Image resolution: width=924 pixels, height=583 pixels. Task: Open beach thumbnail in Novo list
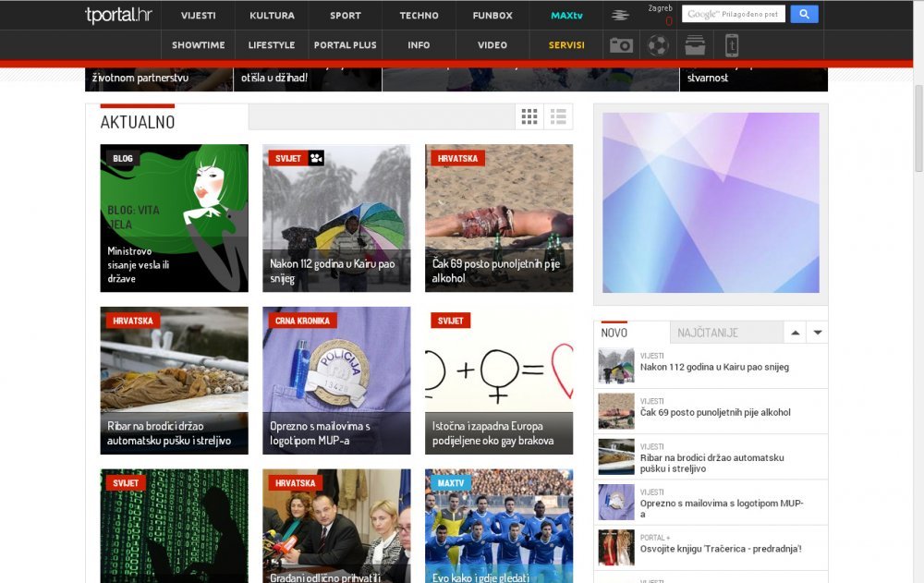(616, 411)
